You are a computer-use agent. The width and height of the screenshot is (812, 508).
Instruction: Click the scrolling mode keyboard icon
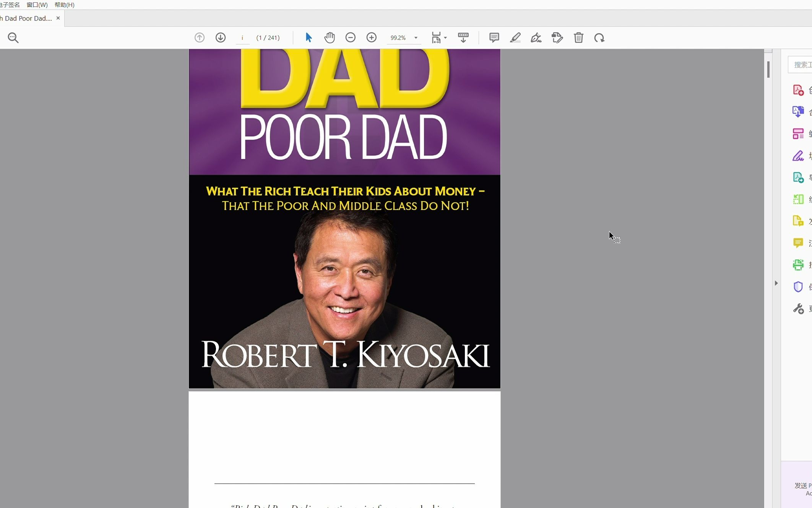tap(463, 37)
